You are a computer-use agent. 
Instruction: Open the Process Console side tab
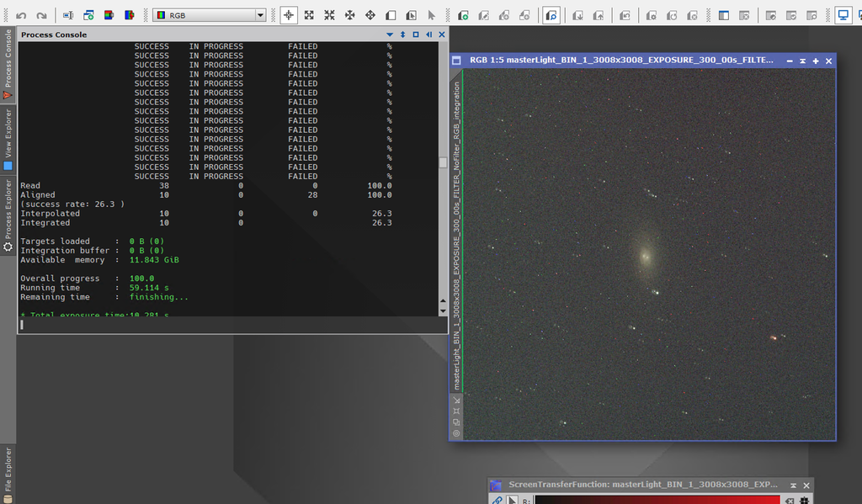[8, 64]
